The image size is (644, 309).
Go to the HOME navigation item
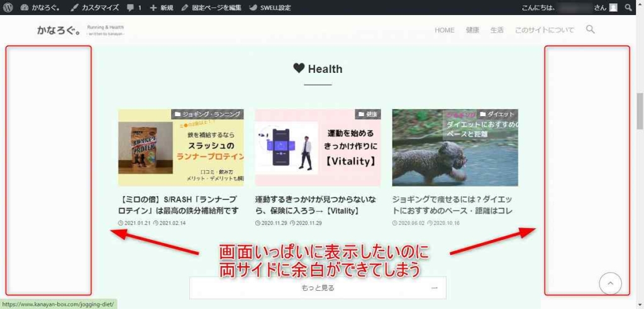pyautogui.click(x=444, y=30)
